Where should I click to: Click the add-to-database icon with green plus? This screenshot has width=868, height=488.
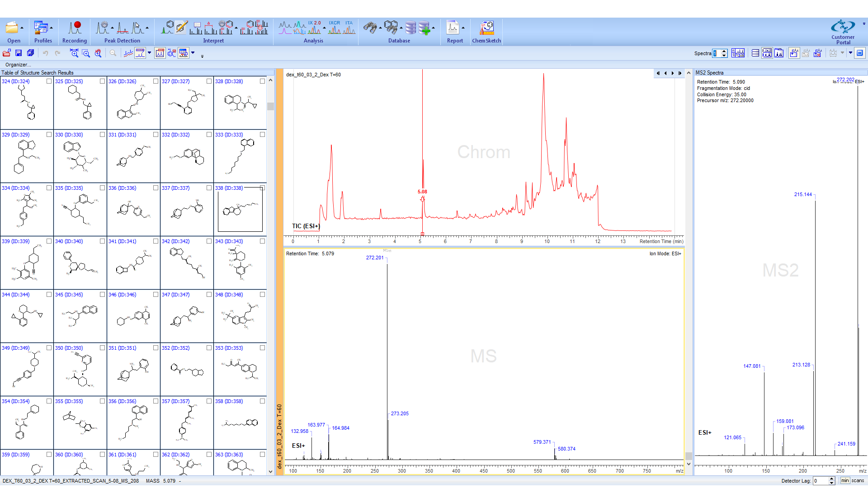coord(425,28)
